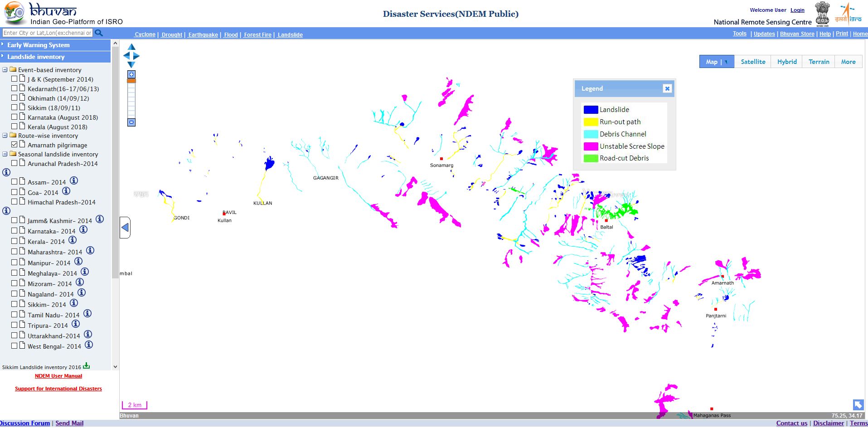Viewport: 868px width, 428px height.
Task: Click the orange handle on the zoom slider
Action: tap(131, 80)
